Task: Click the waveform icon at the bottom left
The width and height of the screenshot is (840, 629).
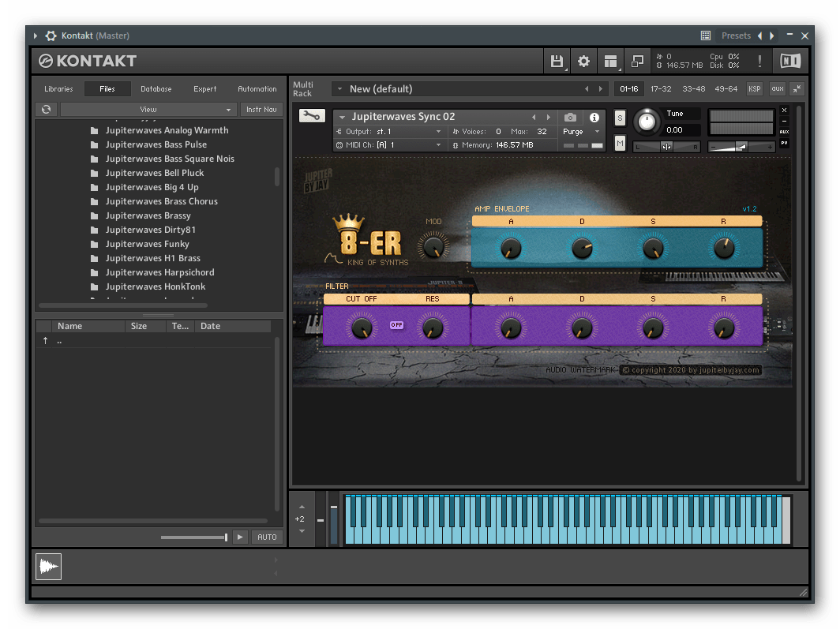Action: (x=48, y=567)
